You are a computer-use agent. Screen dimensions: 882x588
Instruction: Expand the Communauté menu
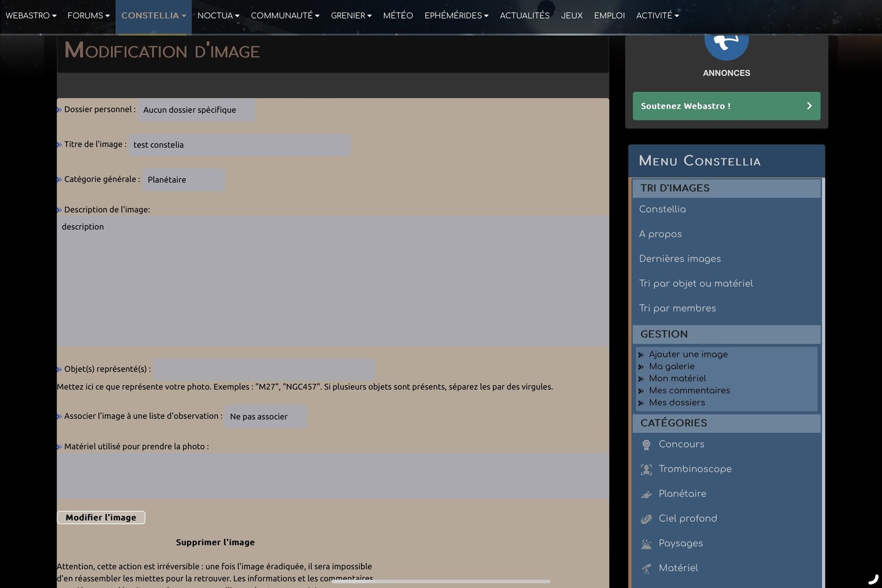[x=285, y=16]
